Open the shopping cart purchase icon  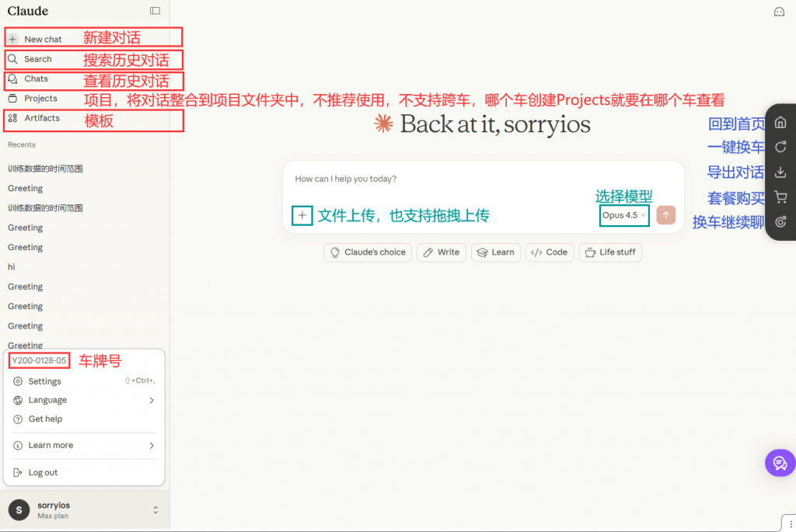click(x=780, y=196)
